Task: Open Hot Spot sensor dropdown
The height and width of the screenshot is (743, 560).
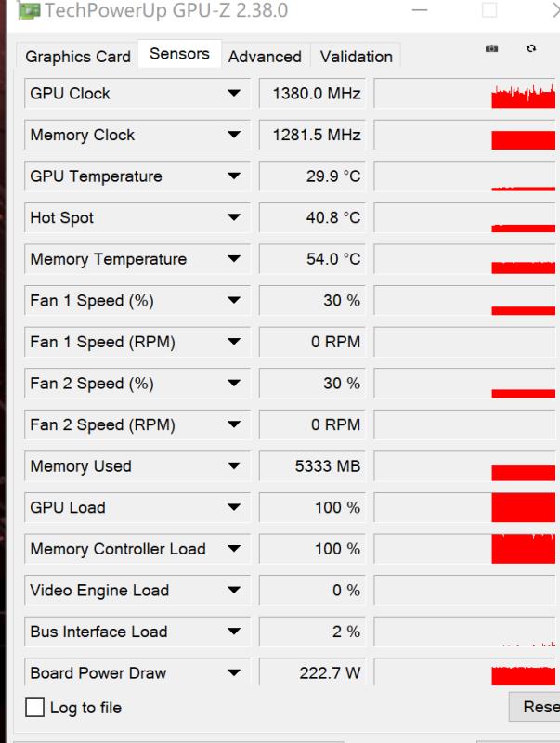Action: coord(234,218)
